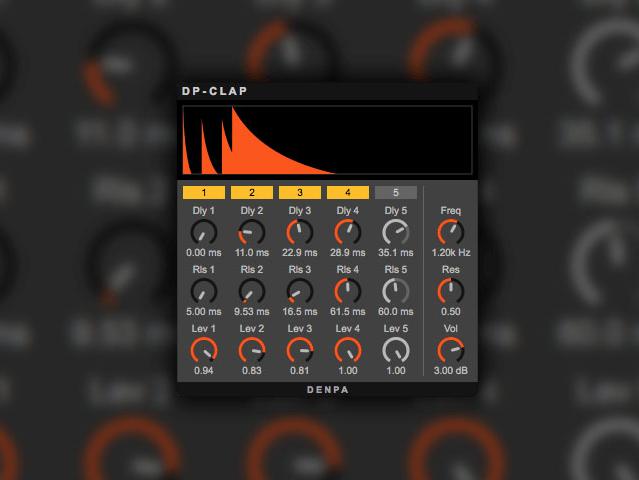
Task: Click the Lev 3 knob
Action: [x=300, y=350]
